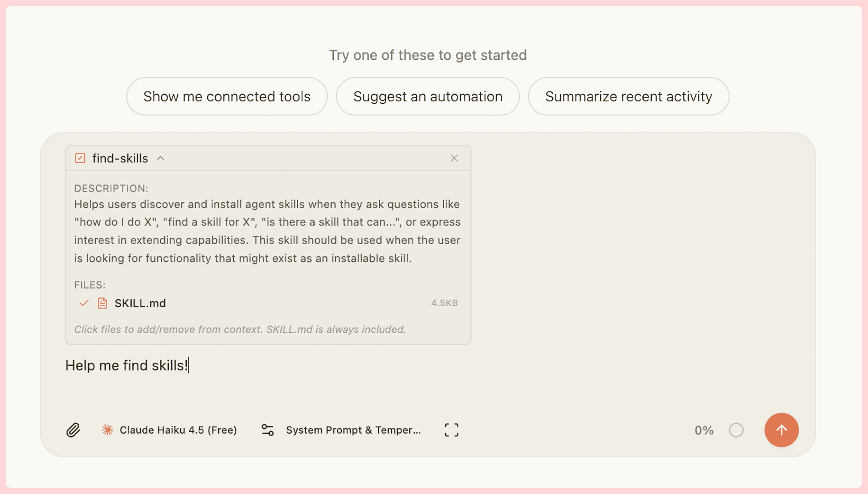Image resolution: width=868 pixels, height=494 pixels.
Task: Collapse the find-skills card chevron
Action: [x=160, y=158]
